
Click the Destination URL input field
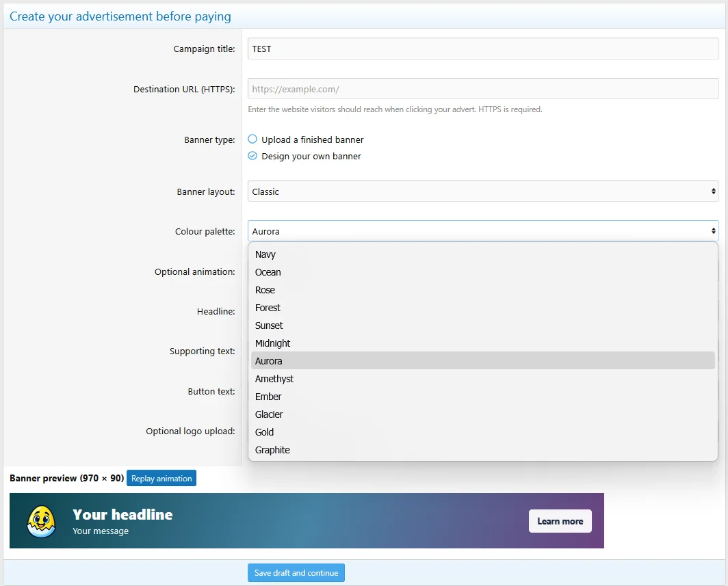483,89
